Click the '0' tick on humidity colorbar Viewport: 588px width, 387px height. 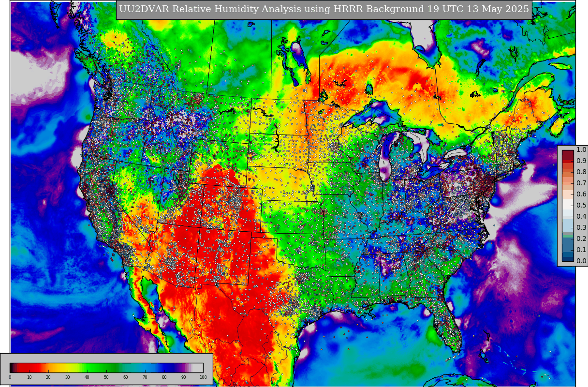10,377
